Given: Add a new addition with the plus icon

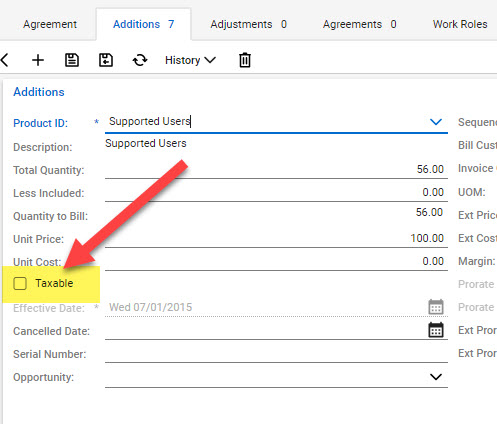Looking at the screenshot, I should tap(38, 60).
